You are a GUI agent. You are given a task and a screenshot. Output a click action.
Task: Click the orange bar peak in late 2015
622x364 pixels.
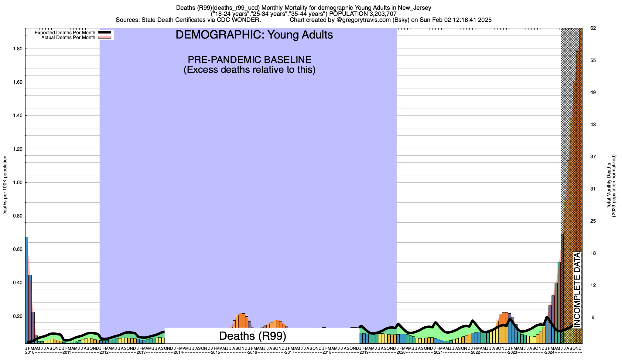point(241,320)
